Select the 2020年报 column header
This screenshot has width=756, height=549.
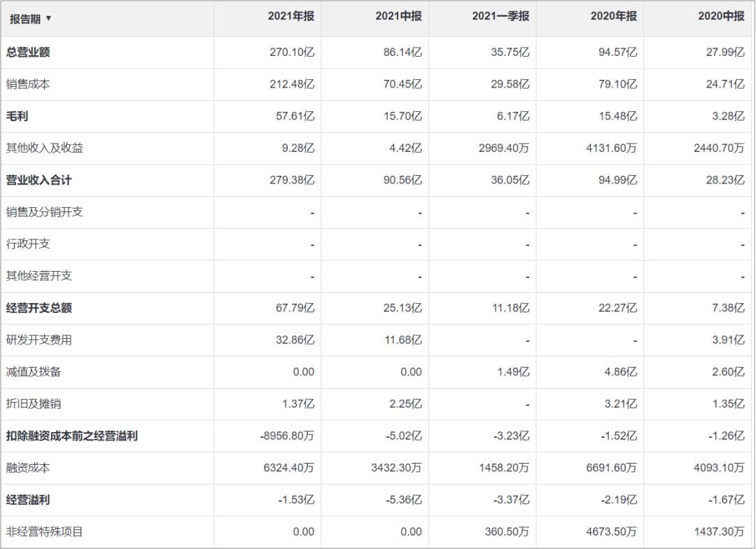(x=613, y=16)
